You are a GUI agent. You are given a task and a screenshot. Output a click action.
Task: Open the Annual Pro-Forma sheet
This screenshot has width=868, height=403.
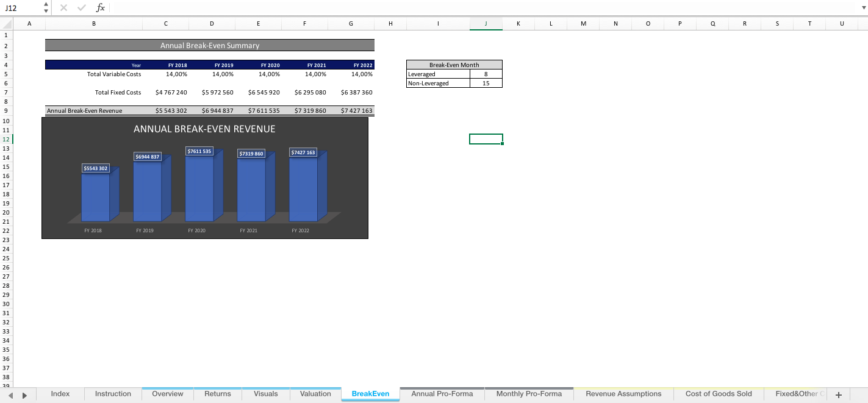(x=442, y=394)
